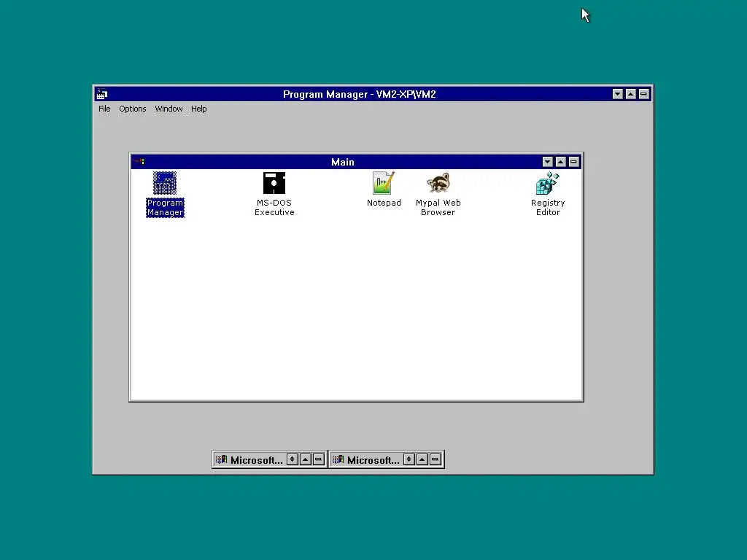Maximize the right Microsoft... group using up-arrow button
The image size is (747, 560).
422,459
